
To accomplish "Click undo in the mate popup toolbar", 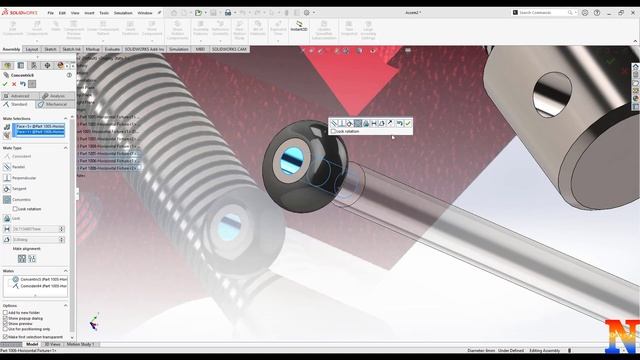I will (399, 123).
